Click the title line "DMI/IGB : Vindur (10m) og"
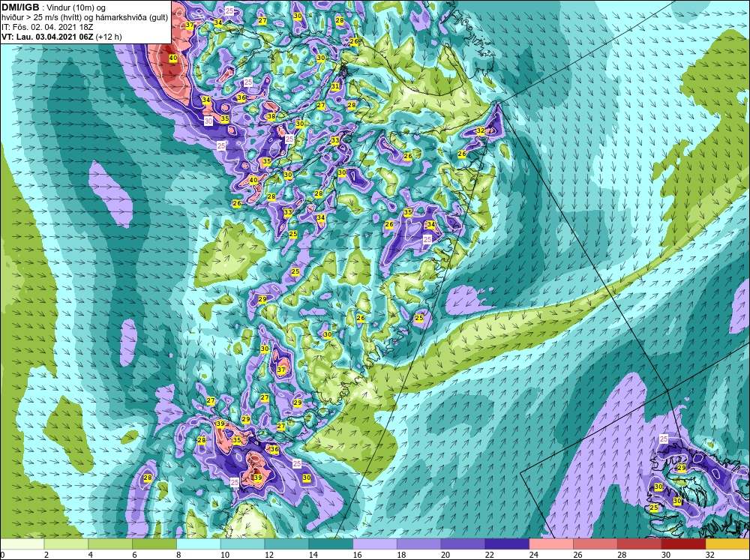Viewport: 750px width, 560px height. 53,7
